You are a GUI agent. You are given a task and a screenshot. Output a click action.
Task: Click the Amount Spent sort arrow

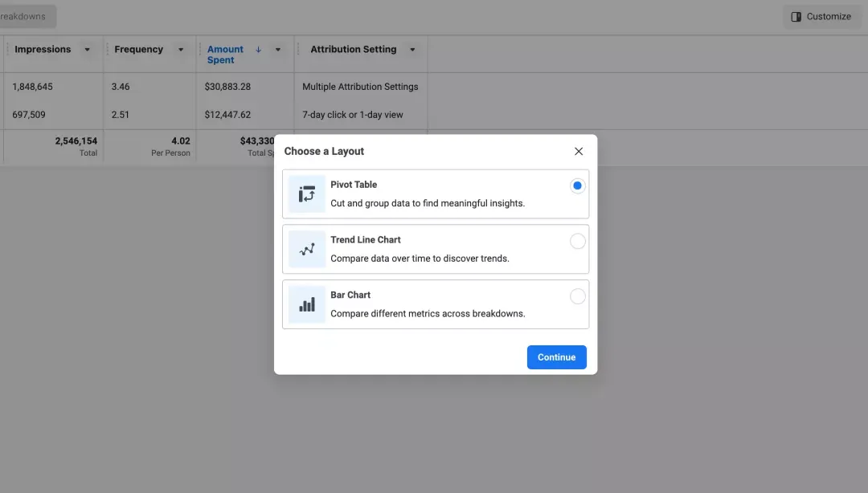tap(258, 49)
